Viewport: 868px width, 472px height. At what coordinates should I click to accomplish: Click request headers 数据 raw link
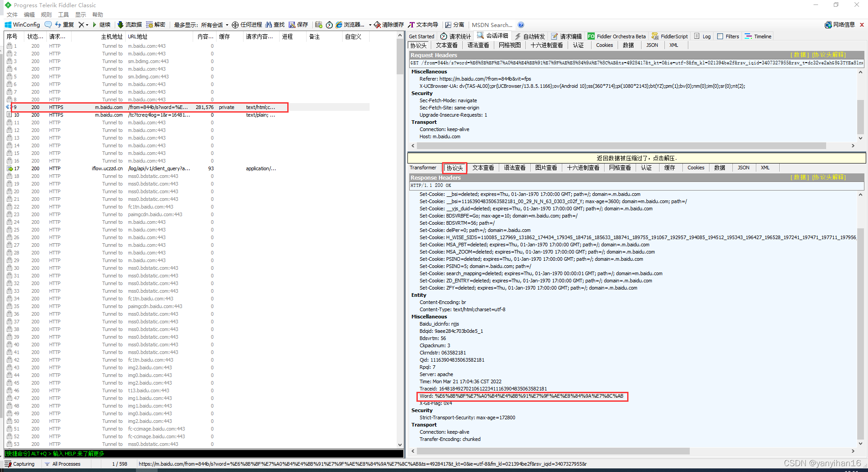(800, 55)
